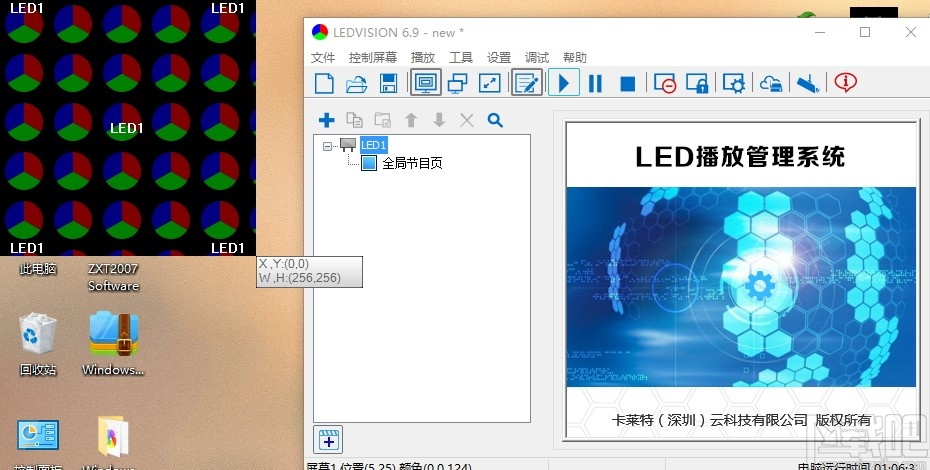Open the 调试 menu
Image resolution: width=930 pixels, height=470 pixels.
click(537, 58)
